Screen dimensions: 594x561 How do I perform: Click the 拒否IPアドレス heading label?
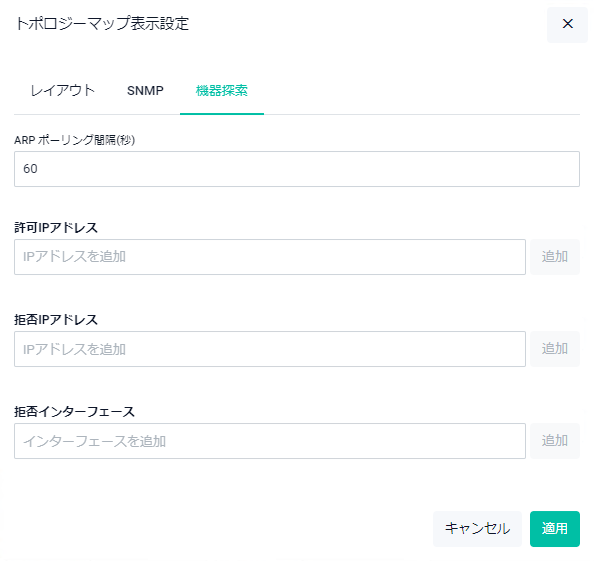click(56, 320)
